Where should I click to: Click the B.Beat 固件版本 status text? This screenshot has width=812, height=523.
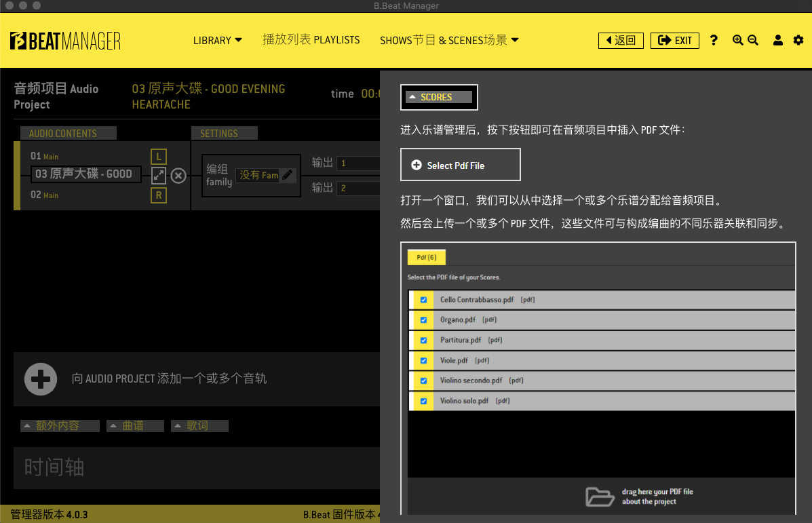pos(341,515)
